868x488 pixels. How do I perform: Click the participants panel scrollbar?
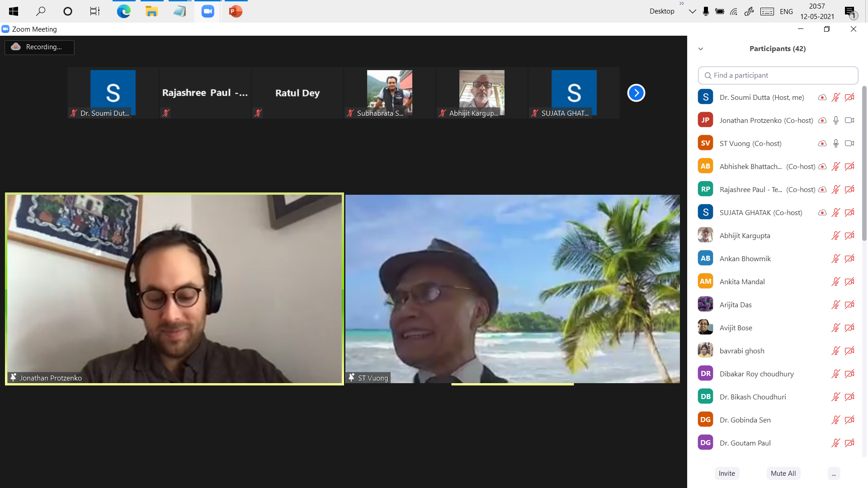[x=864, y=163]
